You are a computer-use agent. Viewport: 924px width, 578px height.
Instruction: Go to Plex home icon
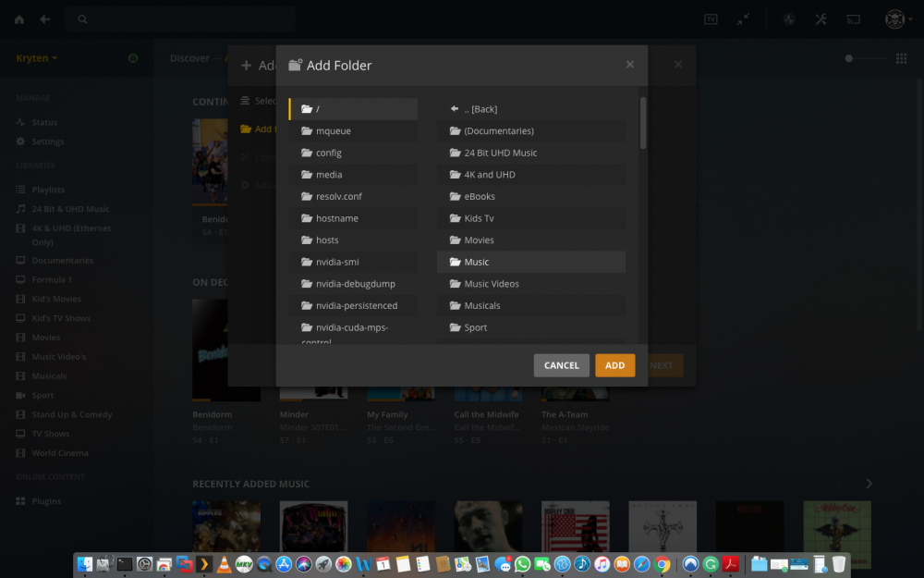tap(19, 19)
